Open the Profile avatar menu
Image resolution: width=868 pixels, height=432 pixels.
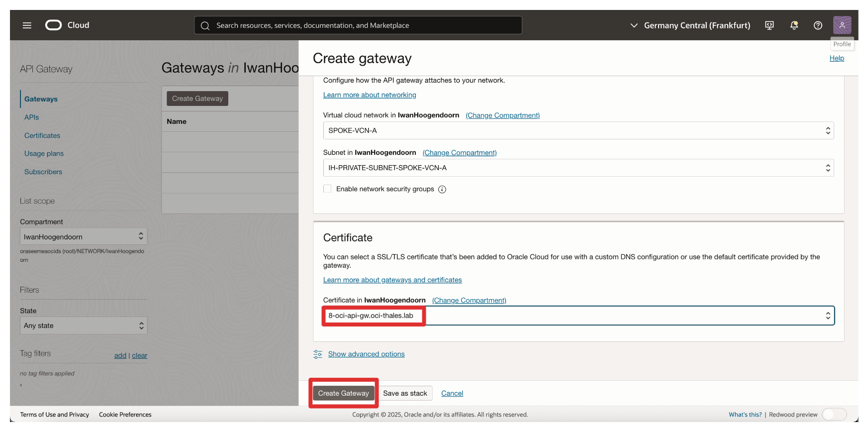coord(842,25)
